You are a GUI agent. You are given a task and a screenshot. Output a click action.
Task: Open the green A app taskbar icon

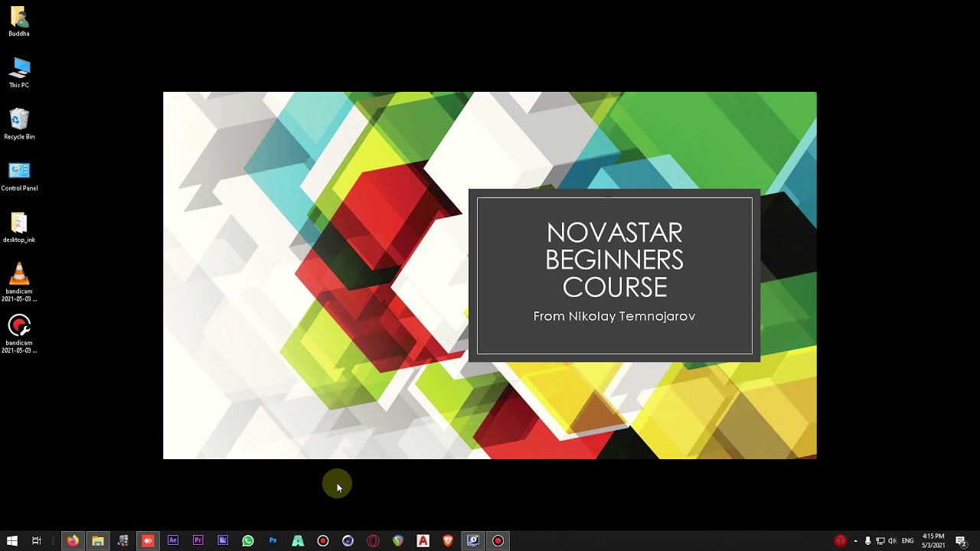[x=298, y=540]
